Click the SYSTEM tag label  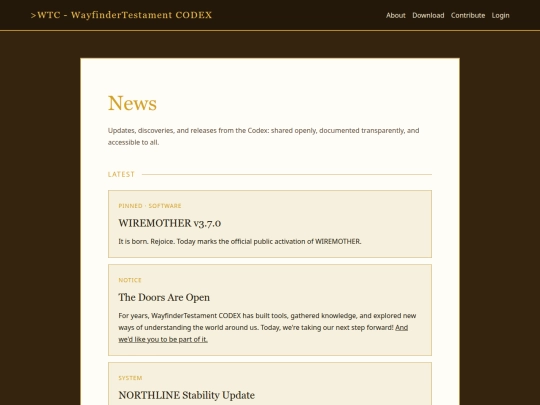130,378
